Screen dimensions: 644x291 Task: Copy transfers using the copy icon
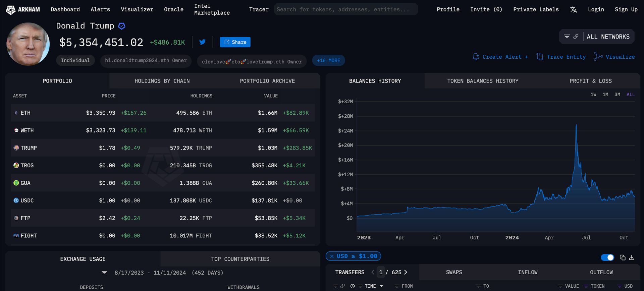click(623, 257)
